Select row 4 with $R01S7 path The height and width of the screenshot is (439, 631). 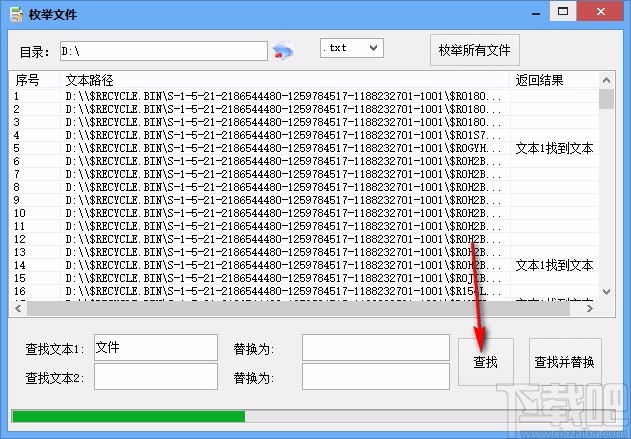304,135
